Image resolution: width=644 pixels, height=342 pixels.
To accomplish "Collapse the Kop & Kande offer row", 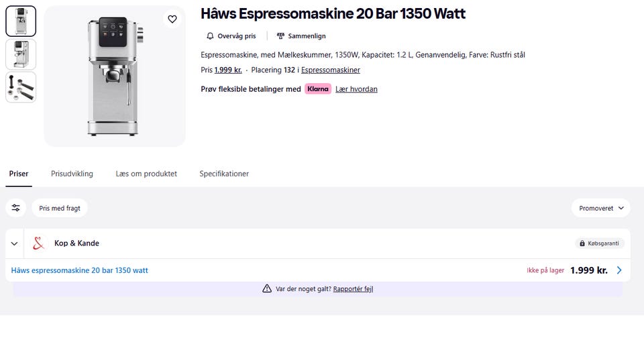I will pyautogui.click(x=15, y=243).
